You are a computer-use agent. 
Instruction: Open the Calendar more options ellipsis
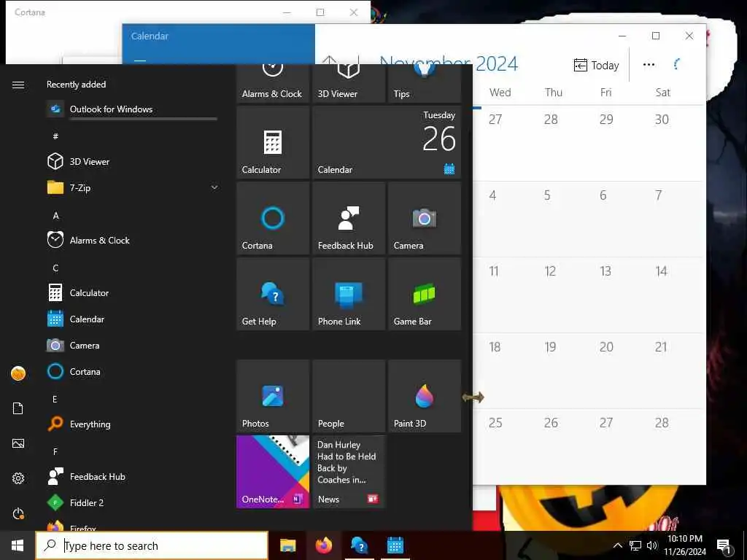(649, 65)
